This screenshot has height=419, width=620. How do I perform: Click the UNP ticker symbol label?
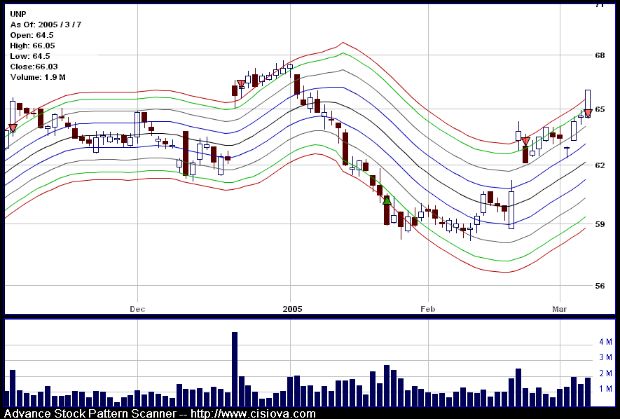click(17, 14)
